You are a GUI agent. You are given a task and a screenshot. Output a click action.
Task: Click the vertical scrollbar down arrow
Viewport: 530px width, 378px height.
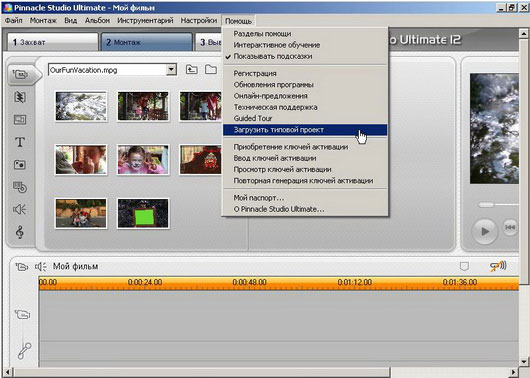tap(524, 361)
